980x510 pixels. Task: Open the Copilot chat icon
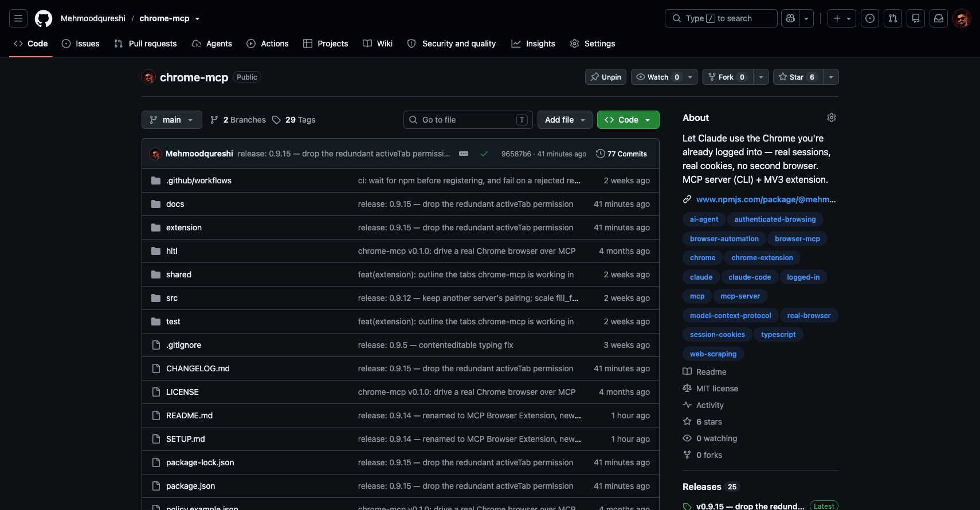[790, 18]
